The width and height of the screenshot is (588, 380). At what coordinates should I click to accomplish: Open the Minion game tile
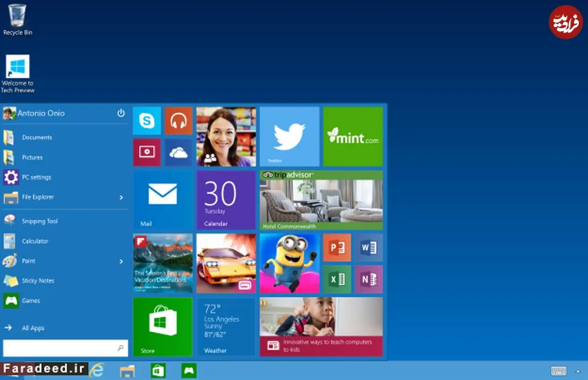(x=289, y=263)
